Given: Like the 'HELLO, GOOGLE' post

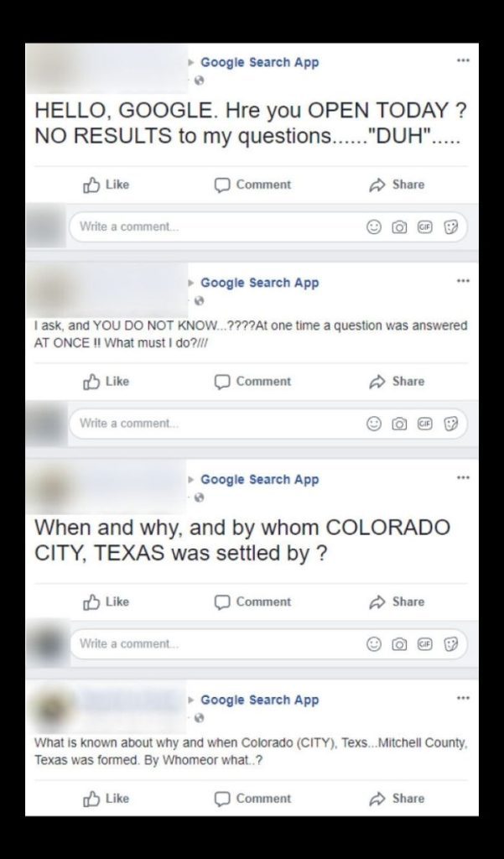Looking at the screenshot, I should tap(107, 185).
